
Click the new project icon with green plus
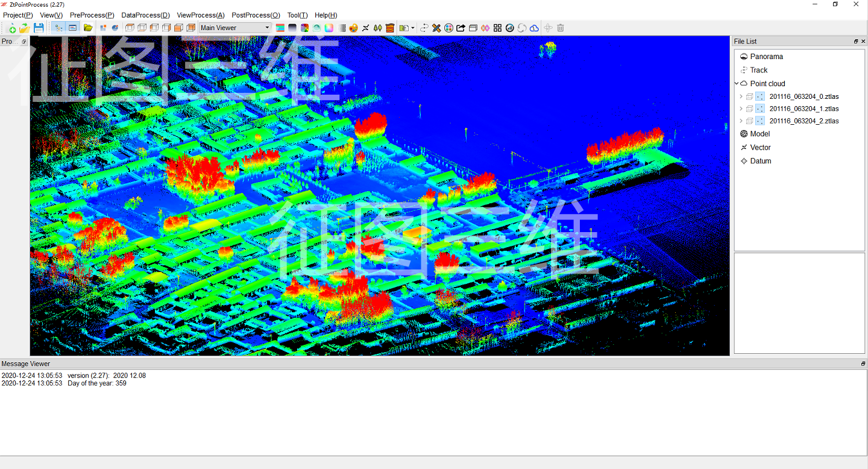pyautogui.click(x=11, y=28)
